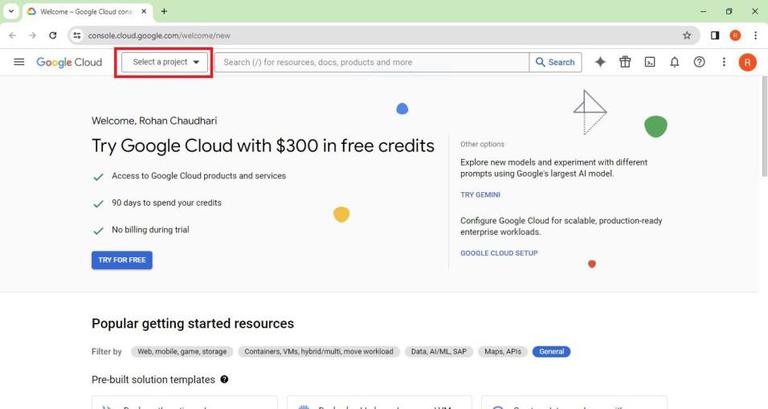This screenshot has height=409, width=768.
Task: Open the console's three-dot settings menu
Action: click(x=724, y=62)
